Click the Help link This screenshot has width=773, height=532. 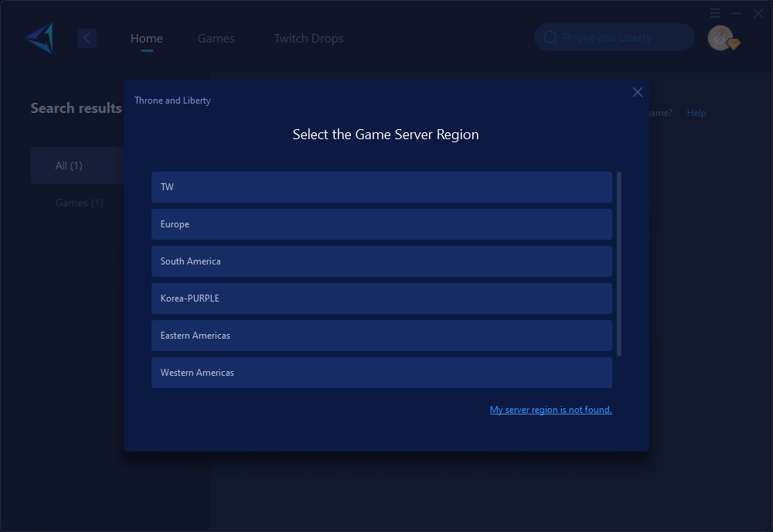[696, 113]
